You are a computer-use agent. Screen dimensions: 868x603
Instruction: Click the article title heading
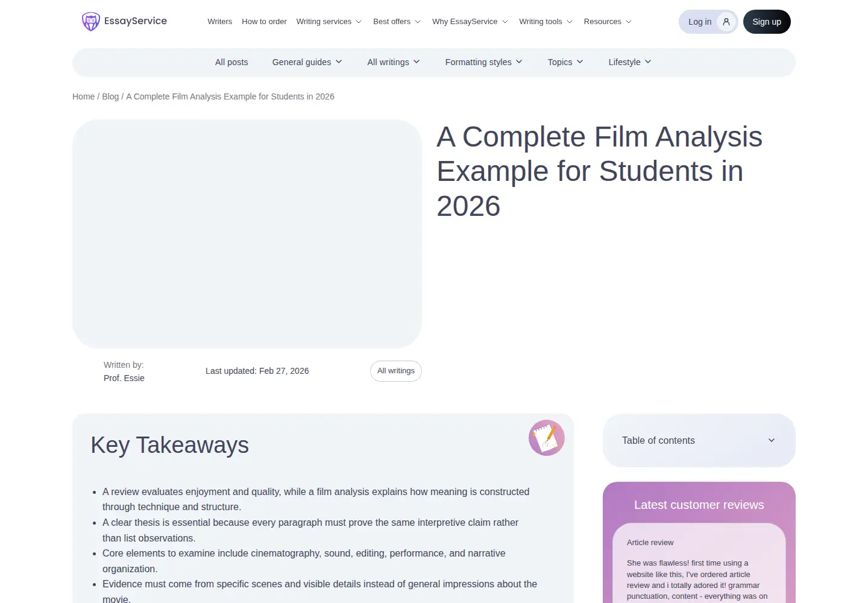599,171
